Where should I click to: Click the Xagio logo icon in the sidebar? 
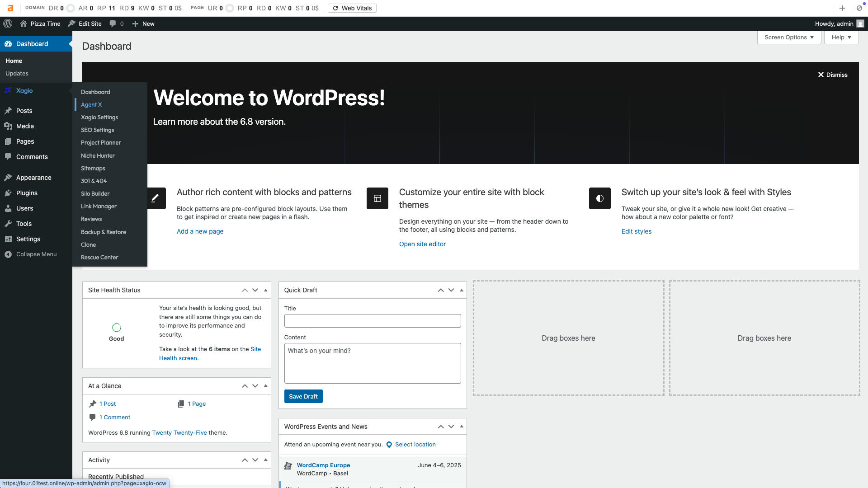8,90
